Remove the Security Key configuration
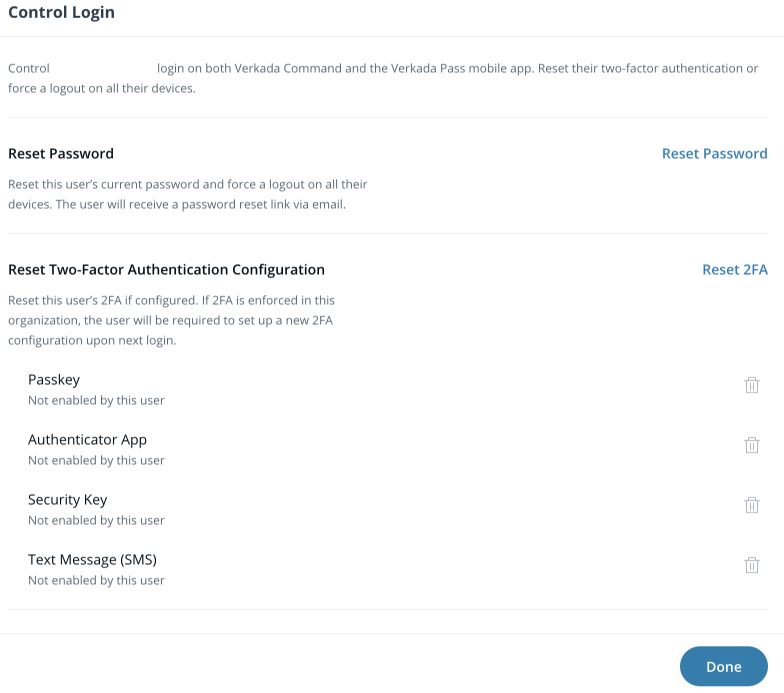 [751, 505]
